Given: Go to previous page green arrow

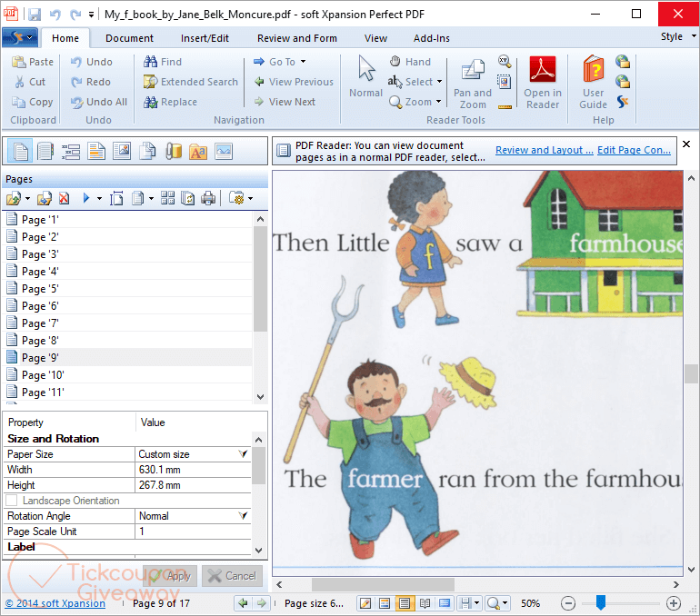Looking at the screenshot, I should tap(243, 603).
